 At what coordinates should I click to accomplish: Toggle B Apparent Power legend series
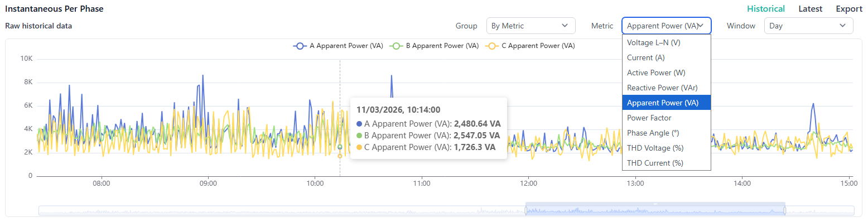[434, 46]
